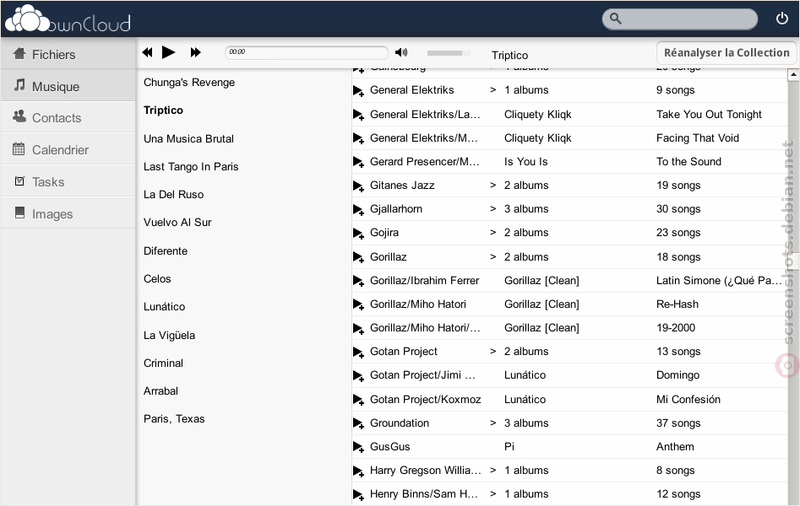Add GusGus to playlist icon

click(359, 447)
